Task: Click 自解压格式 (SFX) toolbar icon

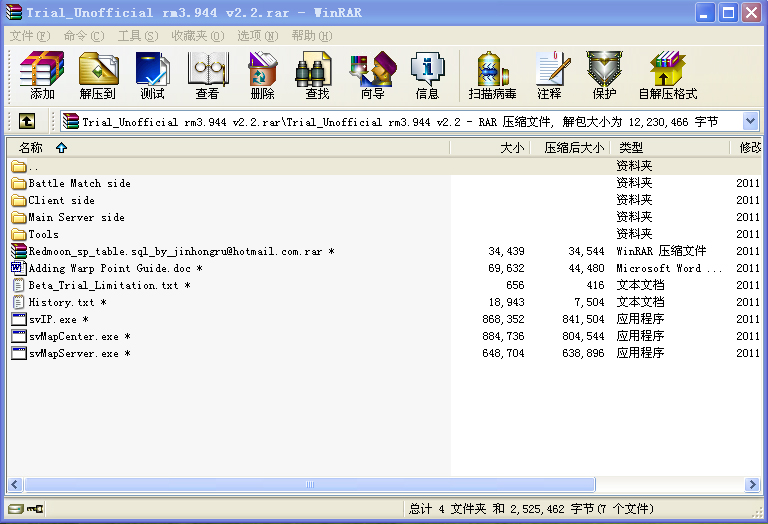Action: click(668, 75)
